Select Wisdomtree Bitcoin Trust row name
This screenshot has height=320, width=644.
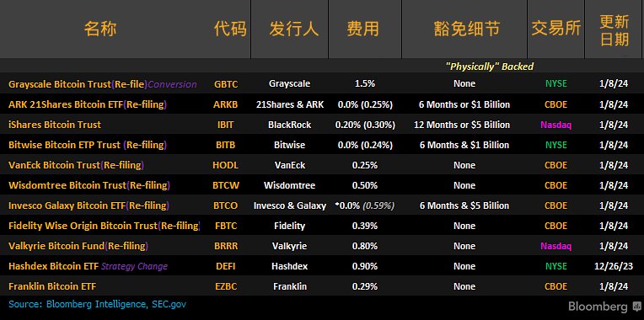pos(89,185)
